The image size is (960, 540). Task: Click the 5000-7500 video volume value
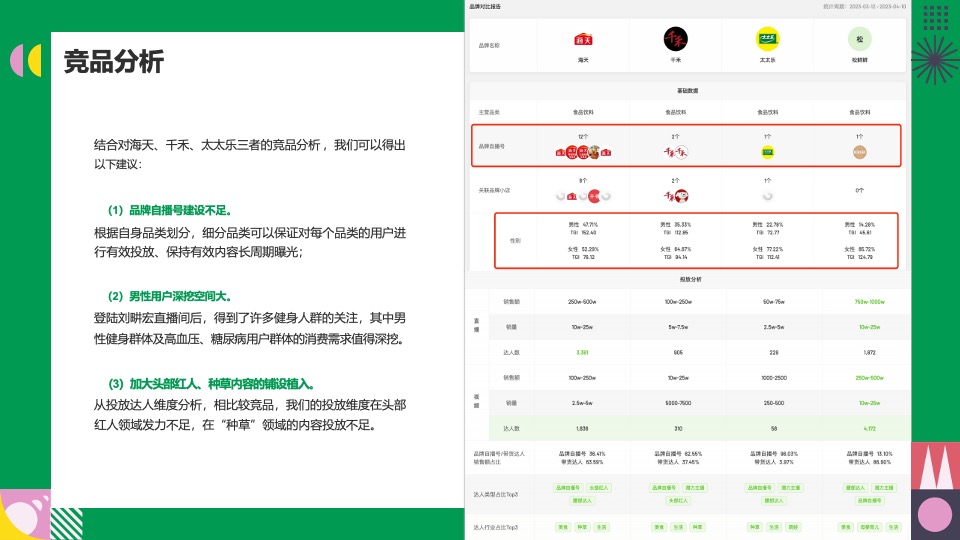click(678, 403)
